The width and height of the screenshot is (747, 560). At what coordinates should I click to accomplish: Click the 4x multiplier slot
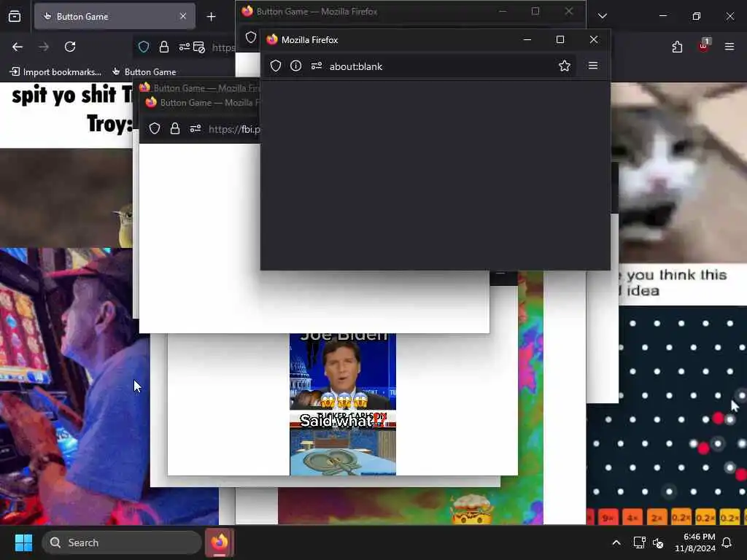coord(632,518)
